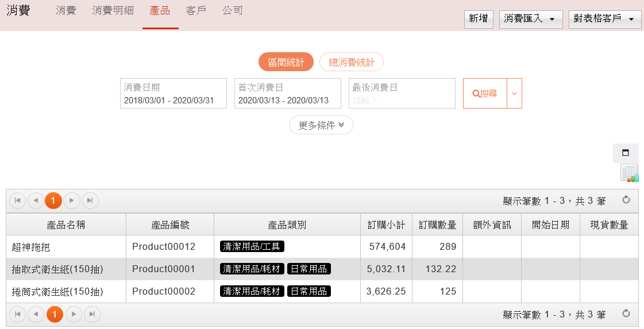Image resolution: width=644 pixels, height=329 pixels.
Task: Click the bottom refresh icon
Action: point(626,314)
